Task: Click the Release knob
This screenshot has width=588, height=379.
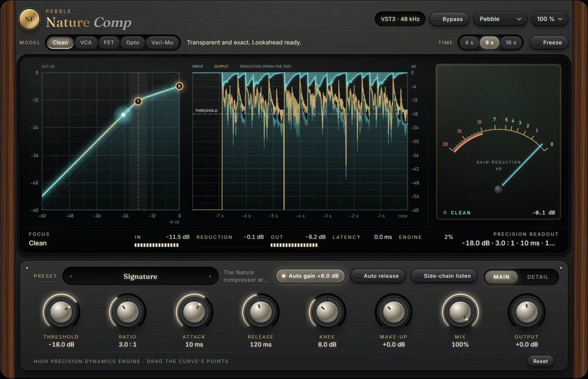Action: point(261,312)
